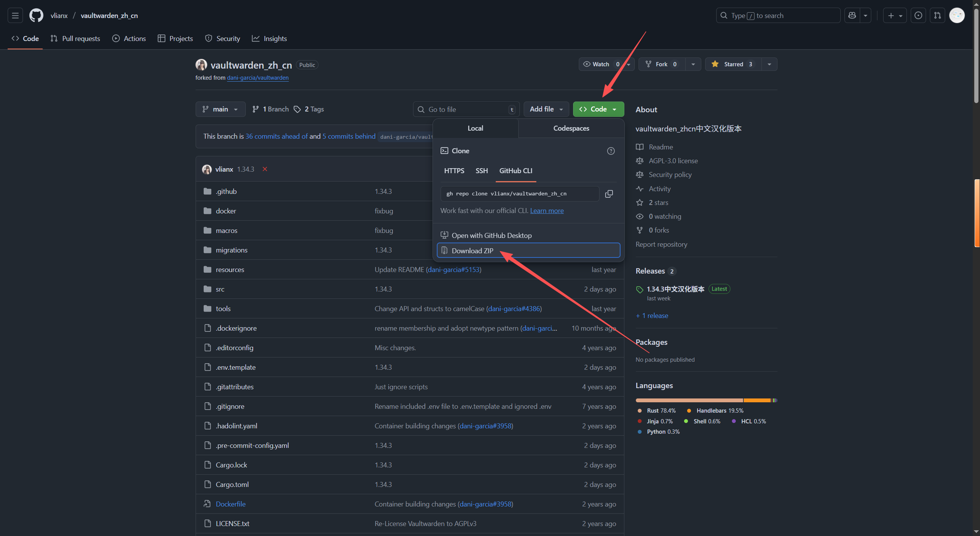Open the pull requests icon in the header
Image resolution: width=980 pixels, height=536 pixels.
pos(937,16)
